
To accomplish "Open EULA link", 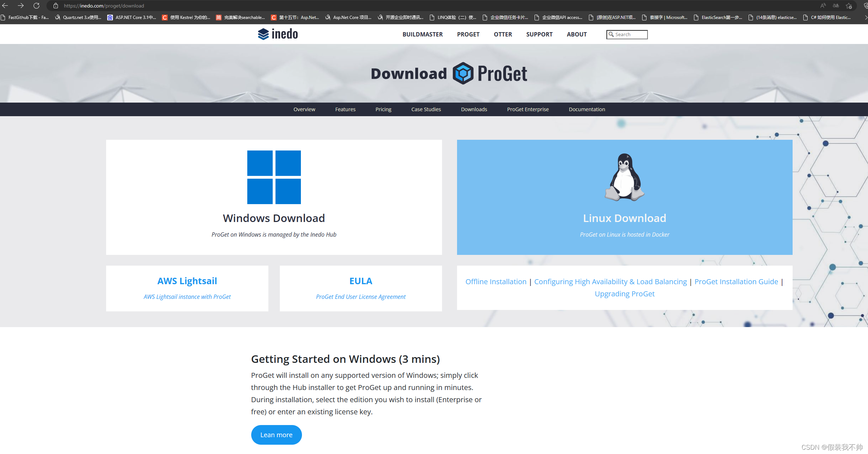I will (x=361, y=281).
